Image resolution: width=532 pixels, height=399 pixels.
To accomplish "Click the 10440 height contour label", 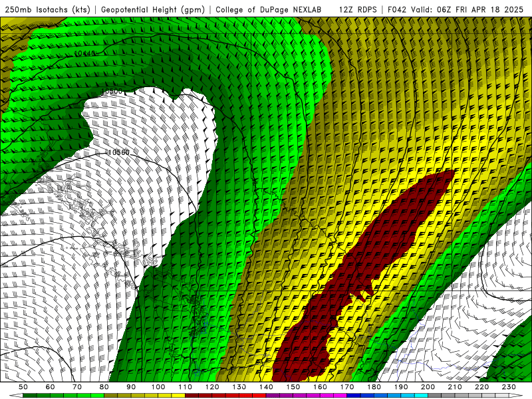I will [x=84, y=53].
